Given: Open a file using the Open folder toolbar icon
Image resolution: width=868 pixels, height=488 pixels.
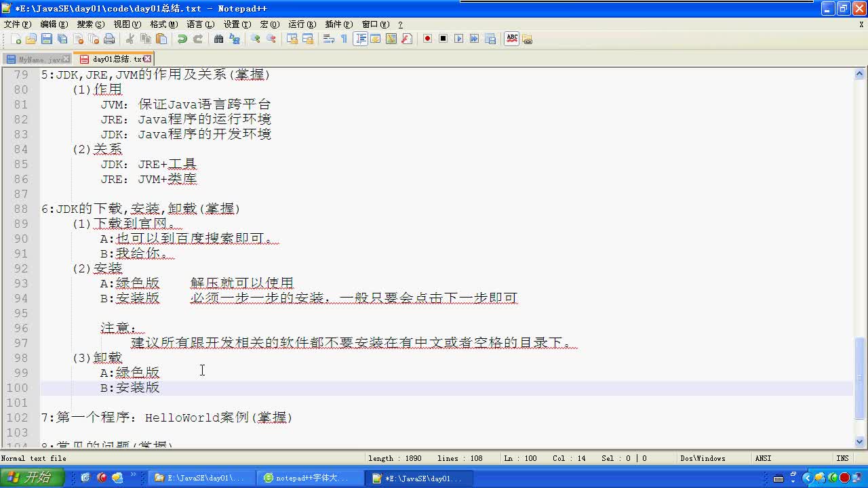Looking at the screenshot, I should [x=31, y=39].
